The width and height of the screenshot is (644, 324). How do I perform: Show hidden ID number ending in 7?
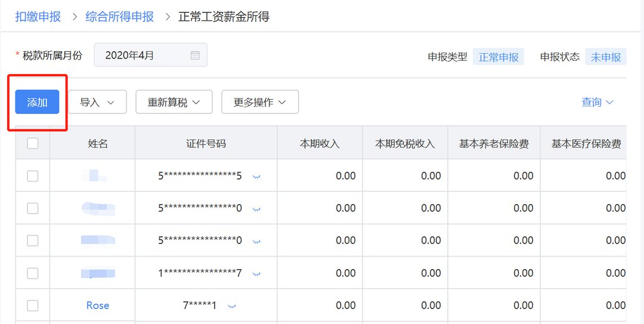(x=256, y=274)
